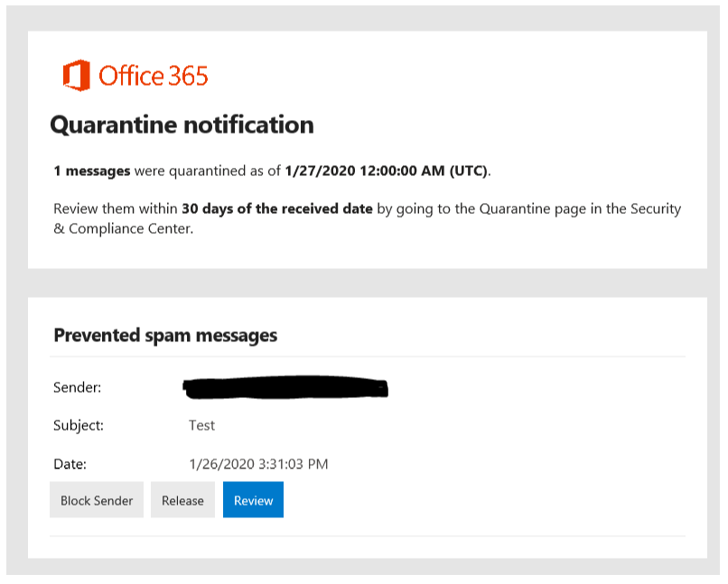Open Office 365 via its branding icon
This screenshot has width=728, height=584.
[76, 76]
